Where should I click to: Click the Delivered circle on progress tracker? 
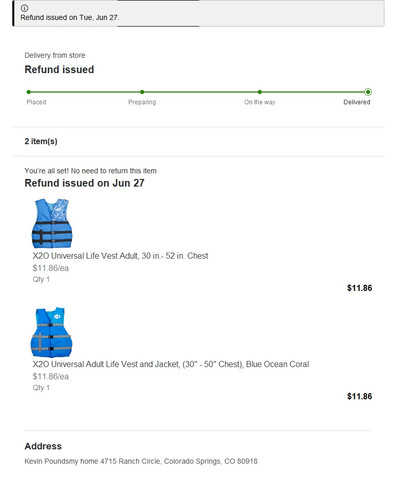(x=368, y=92)
